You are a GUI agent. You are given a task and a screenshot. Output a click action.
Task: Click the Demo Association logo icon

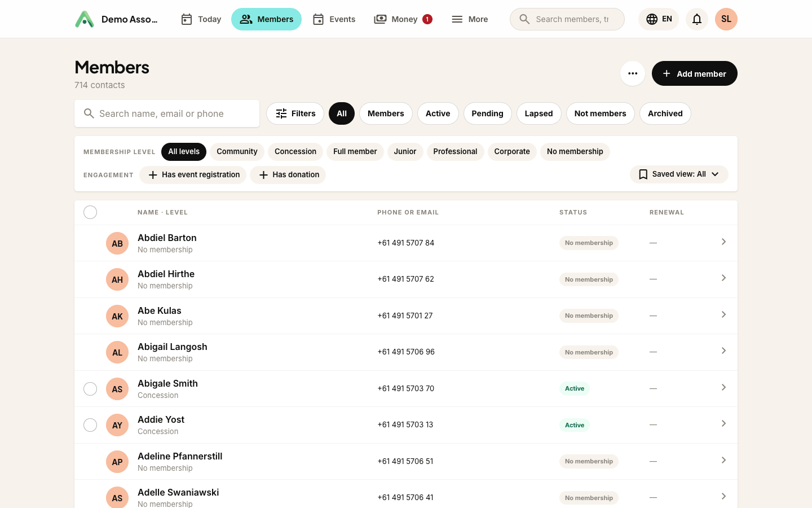point(85,19)
